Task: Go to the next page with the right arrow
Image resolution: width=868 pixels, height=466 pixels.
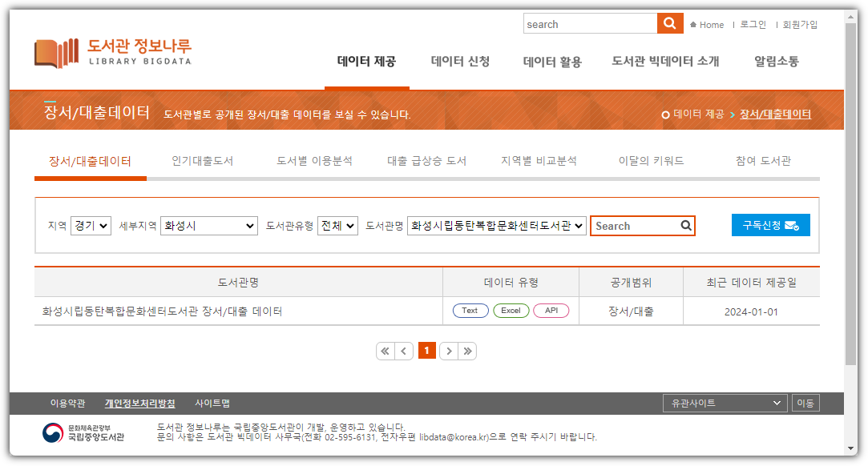Action: [449, 351]
